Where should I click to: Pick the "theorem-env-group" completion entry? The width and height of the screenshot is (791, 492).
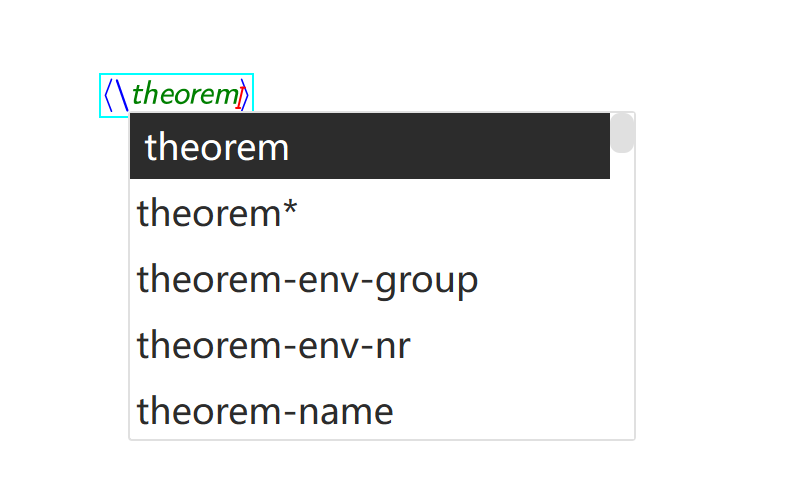[307, 280]
